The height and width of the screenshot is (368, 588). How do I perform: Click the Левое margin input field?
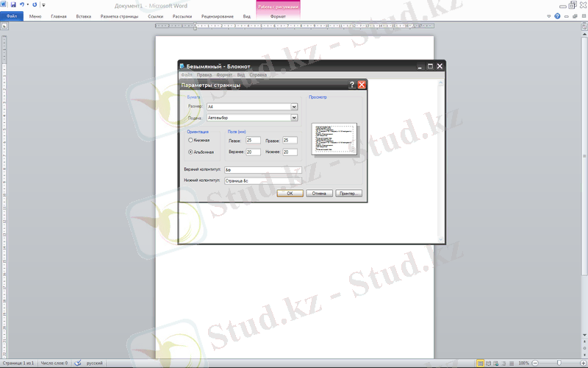[x=253, y=140]
